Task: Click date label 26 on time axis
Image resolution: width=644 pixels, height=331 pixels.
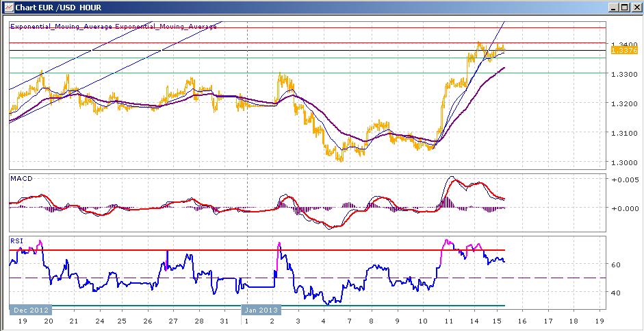Action: pos(149,321)
